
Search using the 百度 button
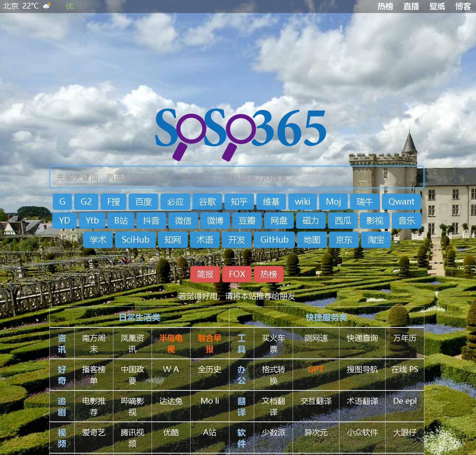tap(143, 202)
